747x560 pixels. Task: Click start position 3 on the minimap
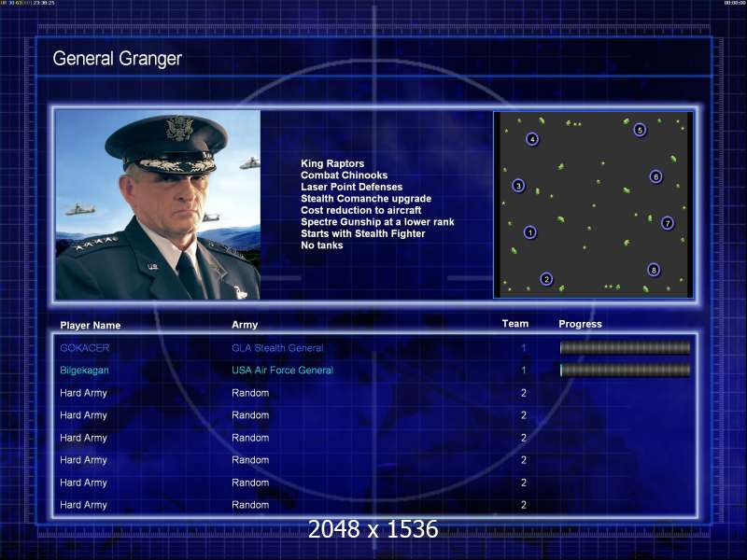[518, 186]
